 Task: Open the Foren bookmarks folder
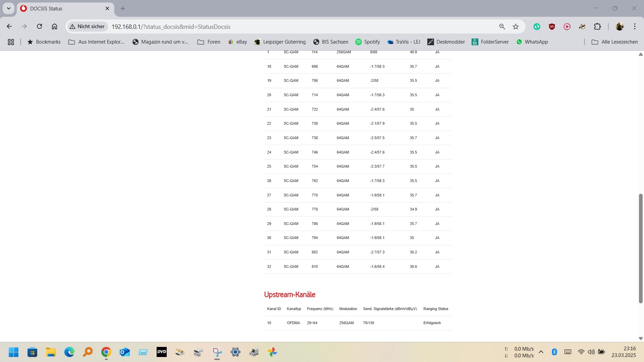209,42
